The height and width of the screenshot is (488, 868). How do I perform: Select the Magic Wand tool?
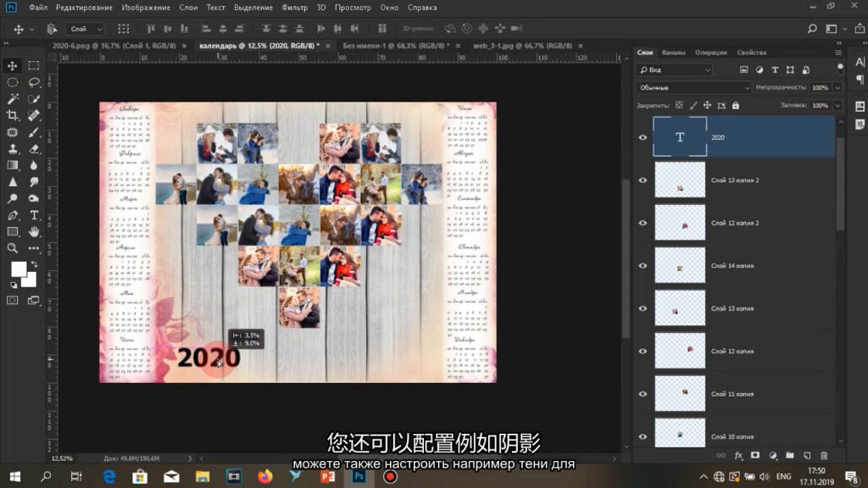coord(12,99)
